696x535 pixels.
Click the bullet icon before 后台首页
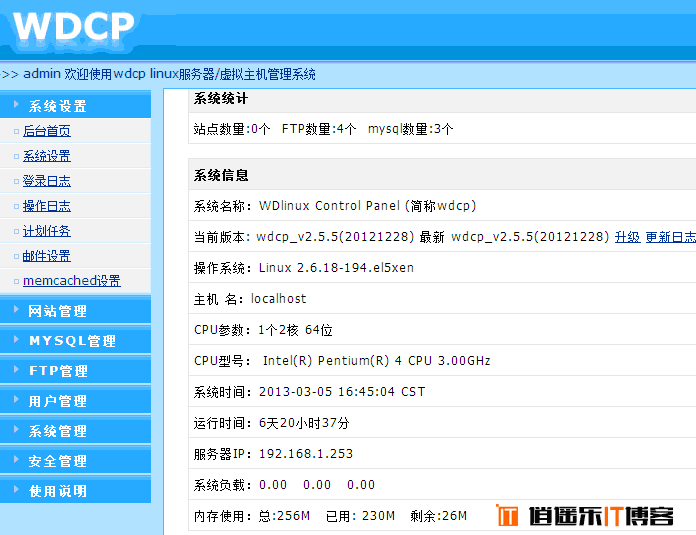(x=16, y=131)
